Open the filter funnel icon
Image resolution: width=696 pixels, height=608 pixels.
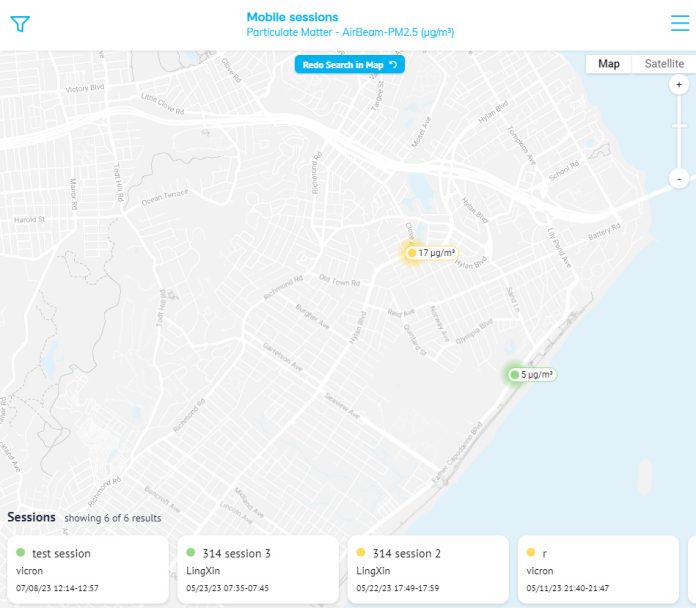click(x=20, y=24)
